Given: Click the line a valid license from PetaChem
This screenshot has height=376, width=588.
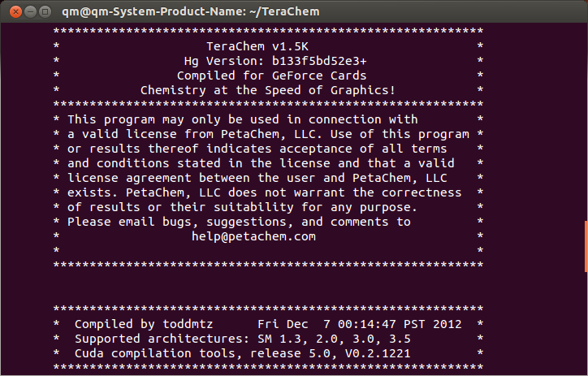Looking at the screenshot, I should pos(268,134).
